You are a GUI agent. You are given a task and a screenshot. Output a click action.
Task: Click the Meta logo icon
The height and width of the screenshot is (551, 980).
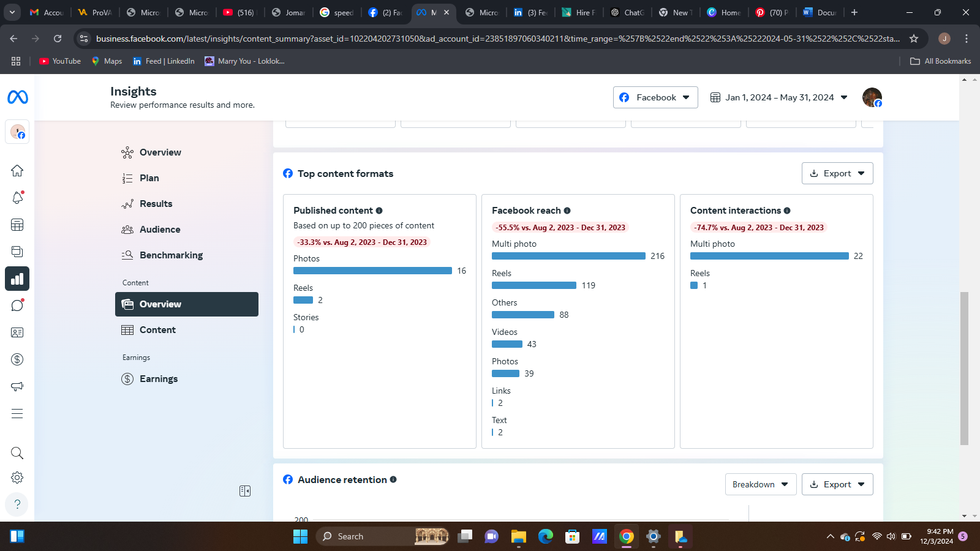(18, 97)
